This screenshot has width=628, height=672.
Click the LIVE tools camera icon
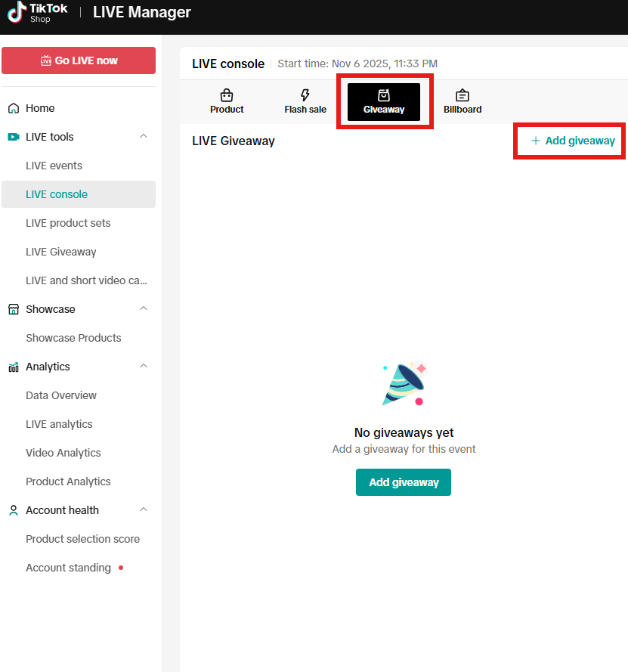[14, 137]
